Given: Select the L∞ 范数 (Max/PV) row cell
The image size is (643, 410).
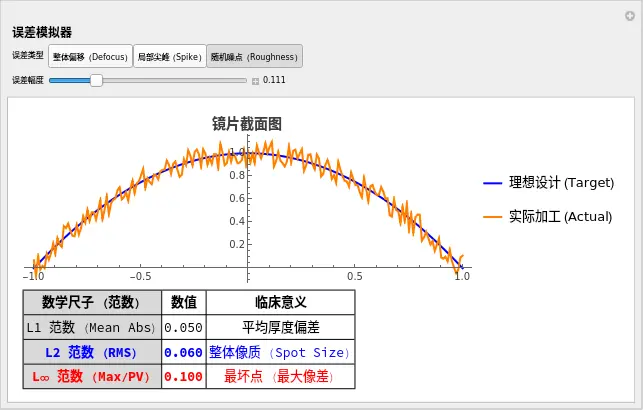Looking at the screenshot, I should point(92,377).
